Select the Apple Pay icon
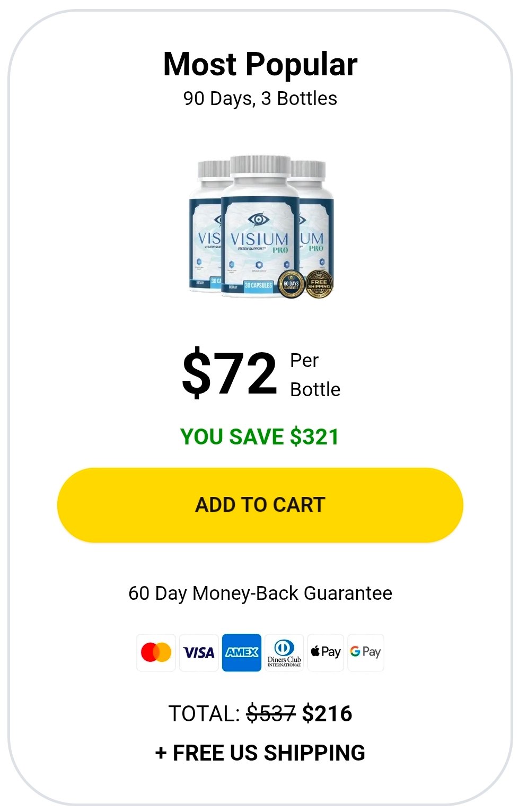The width and height of the screenshot is (519, 812). (326, 652)
